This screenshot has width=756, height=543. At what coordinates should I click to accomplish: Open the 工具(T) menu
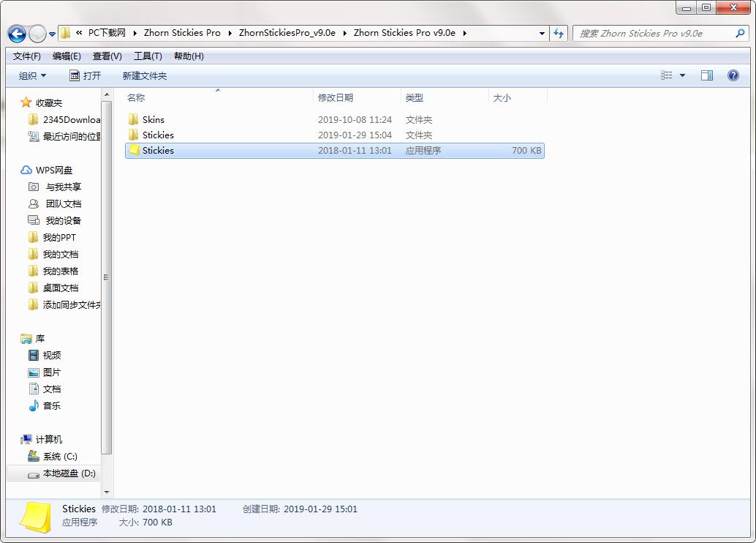[x=148, y=56]
